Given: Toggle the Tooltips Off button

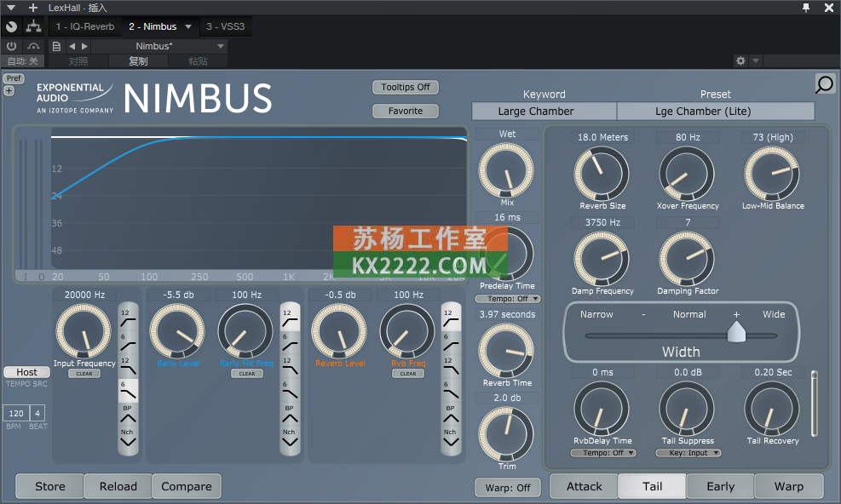Looking at the screenshot, I should 406,87.
